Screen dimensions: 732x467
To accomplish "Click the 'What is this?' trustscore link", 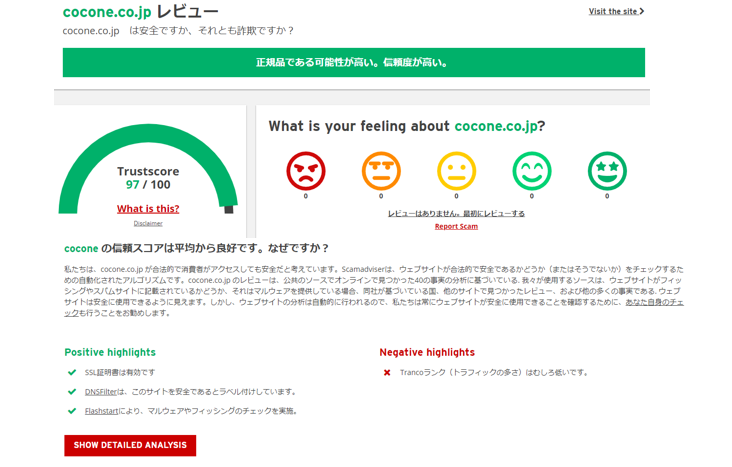I will pos(148,209).
